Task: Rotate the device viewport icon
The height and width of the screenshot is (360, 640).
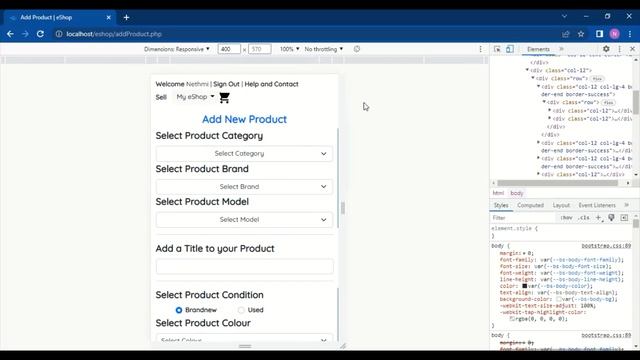Action: 357,49
